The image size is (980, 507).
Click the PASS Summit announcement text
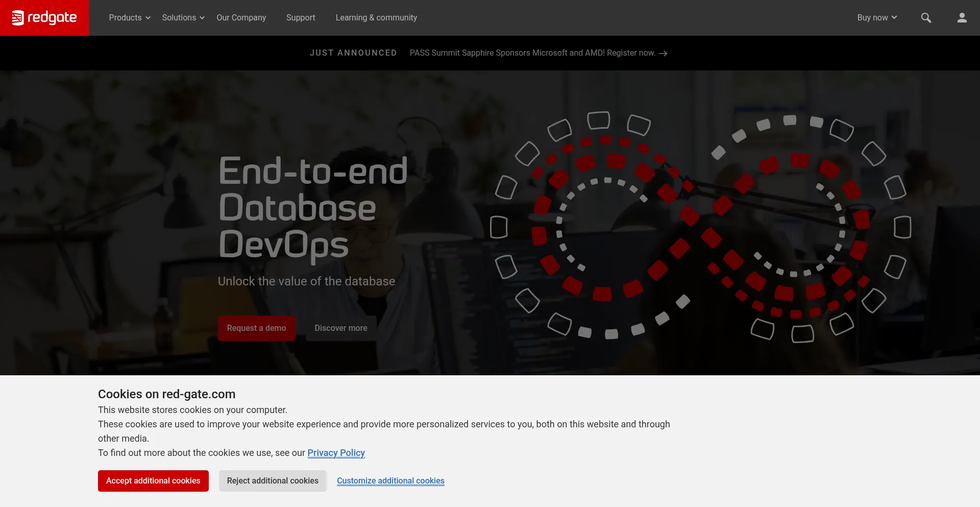pyautogui.click(x=532, y=53)
